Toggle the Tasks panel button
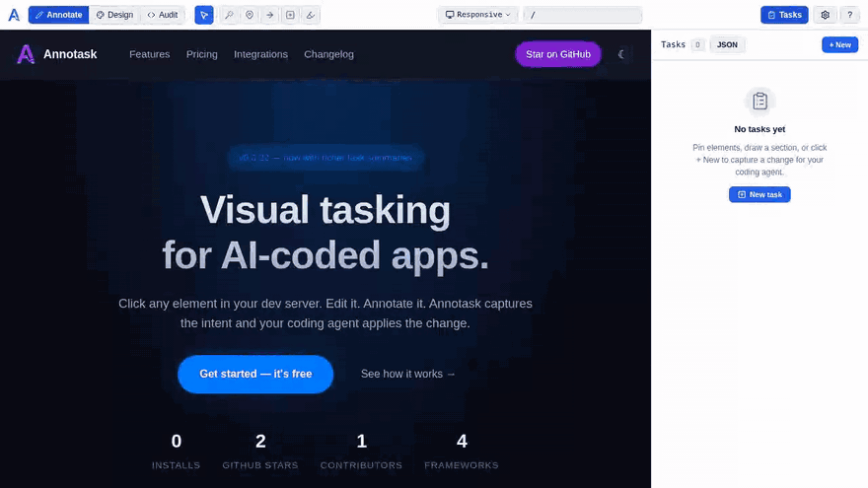 (784, 15)
